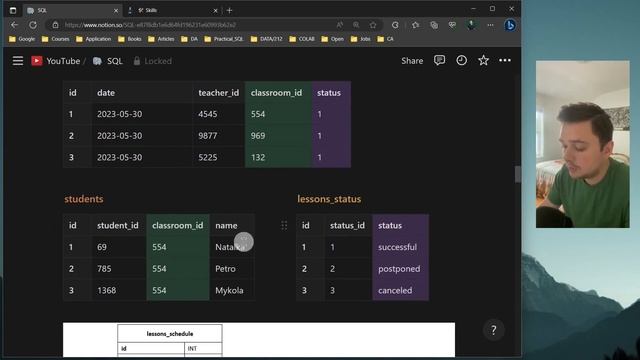Click the student name Petro cell
Screen dimensions: 640x360
click(x=232, y=269)
